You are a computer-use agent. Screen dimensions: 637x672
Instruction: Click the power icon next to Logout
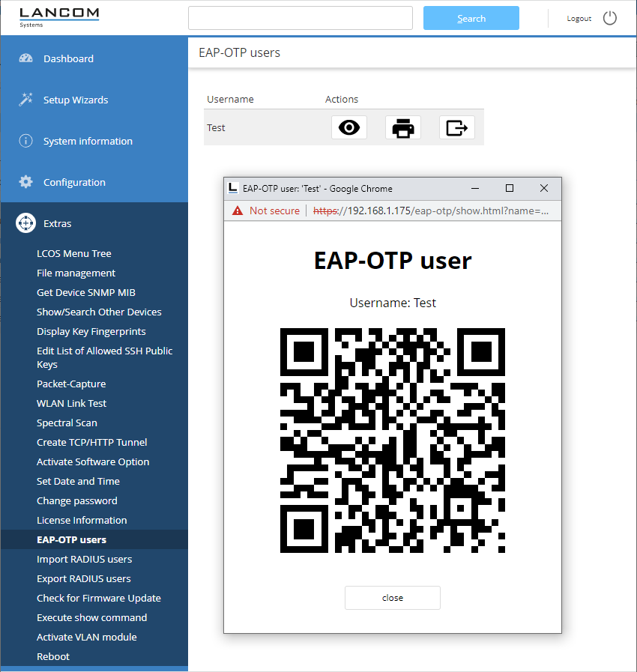coord(610,18)
